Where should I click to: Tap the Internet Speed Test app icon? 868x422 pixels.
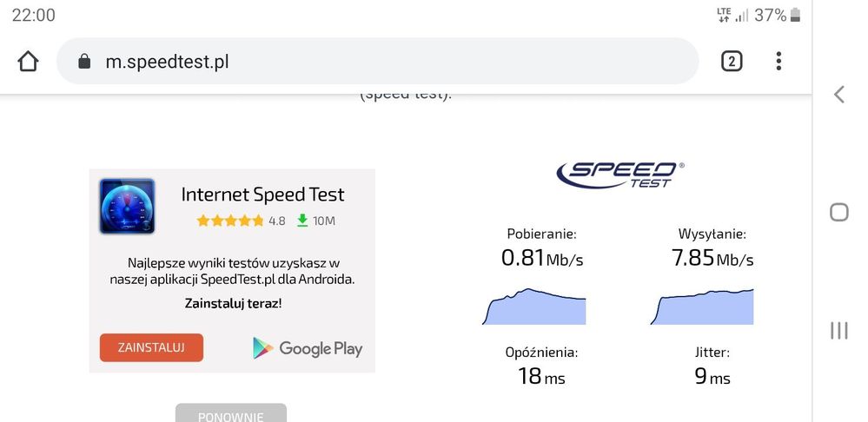point(127,207)
